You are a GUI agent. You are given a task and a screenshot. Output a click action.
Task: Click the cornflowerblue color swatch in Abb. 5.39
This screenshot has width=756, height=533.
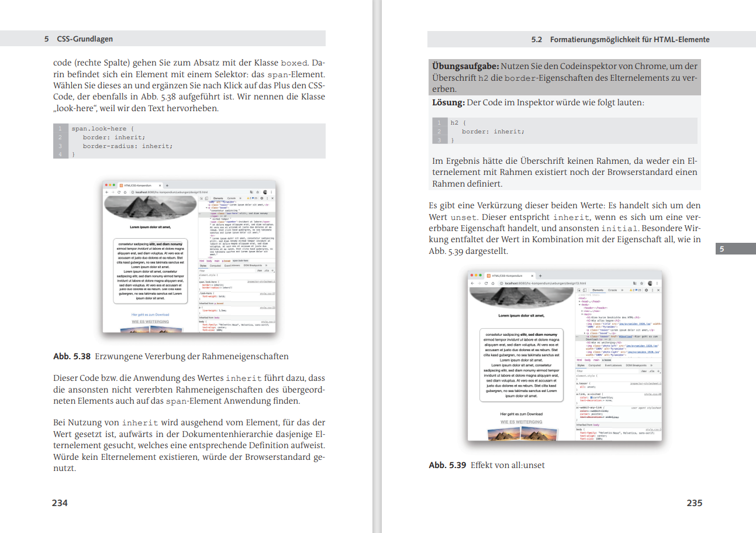(x=591, y=397)
